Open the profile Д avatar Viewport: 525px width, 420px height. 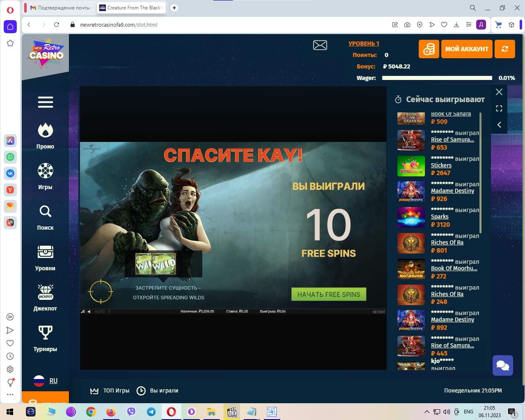coord(481,25)
